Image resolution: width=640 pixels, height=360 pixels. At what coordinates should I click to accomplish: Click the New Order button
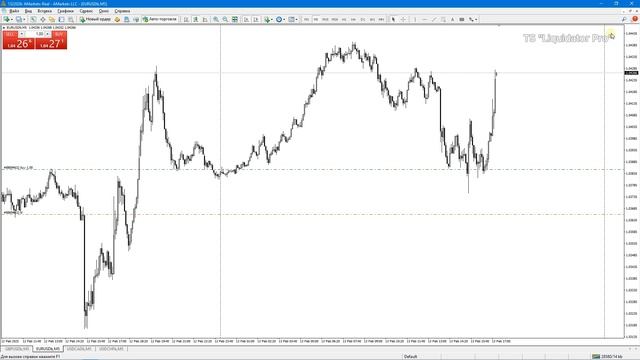click(95, 19)
